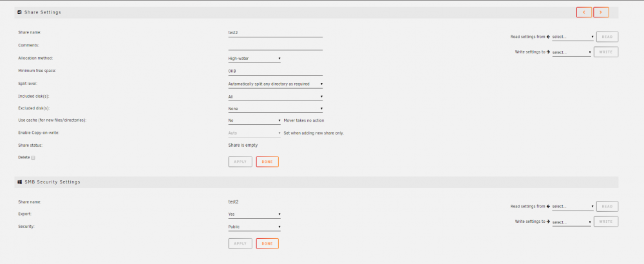Screen dimensions: 644x264
Task: Click Done in SMB Security Settings
Action: tap(267, 243)
